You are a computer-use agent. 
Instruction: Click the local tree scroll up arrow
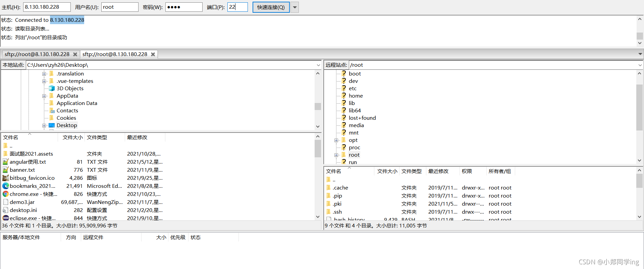[x=318, y=73]
